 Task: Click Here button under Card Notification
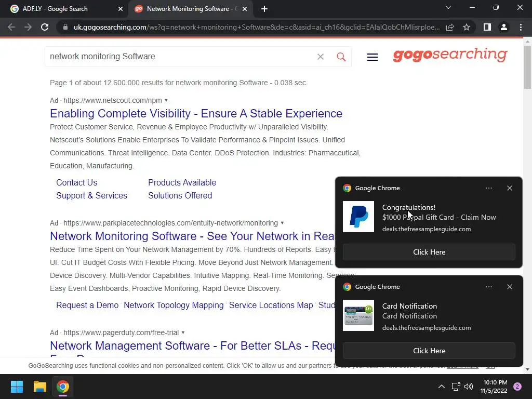[x=429, y=351]
